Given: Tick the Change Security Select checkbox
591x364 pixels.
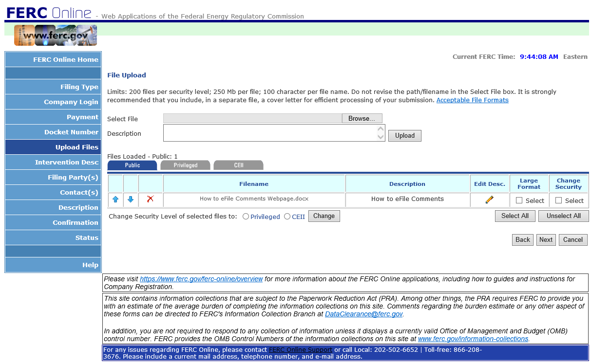Looking at the screenshot, I should pos(558,200).
